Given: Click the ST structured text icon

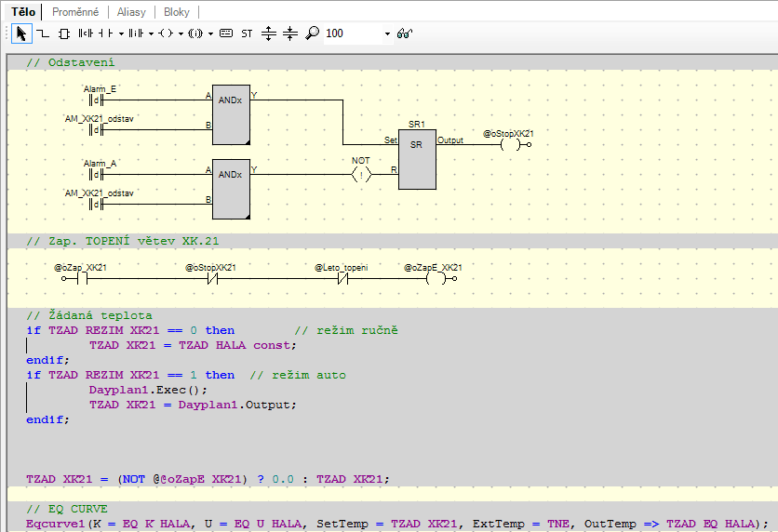Looking at the screenshot, I should 247,33.
